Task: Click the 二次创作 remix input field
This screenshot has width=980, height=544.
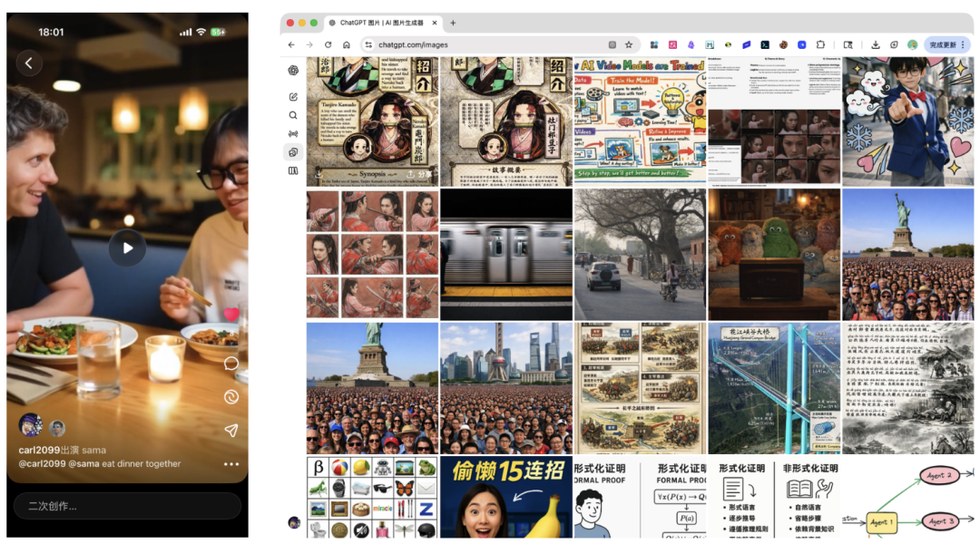Action: [x=127, y=506]
